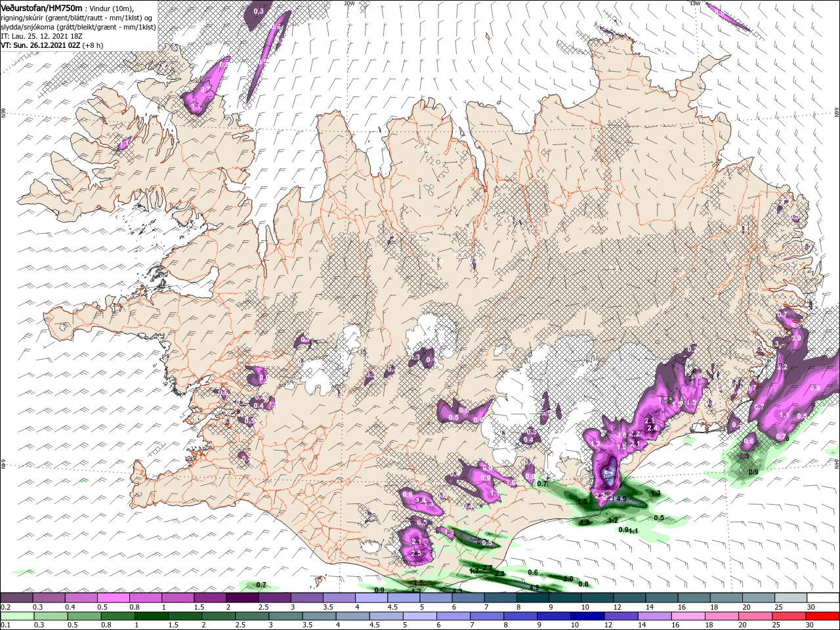840x630 pixels.
Task: Pick lower legend bright red swatch after 30
Action: click(823, 616)
